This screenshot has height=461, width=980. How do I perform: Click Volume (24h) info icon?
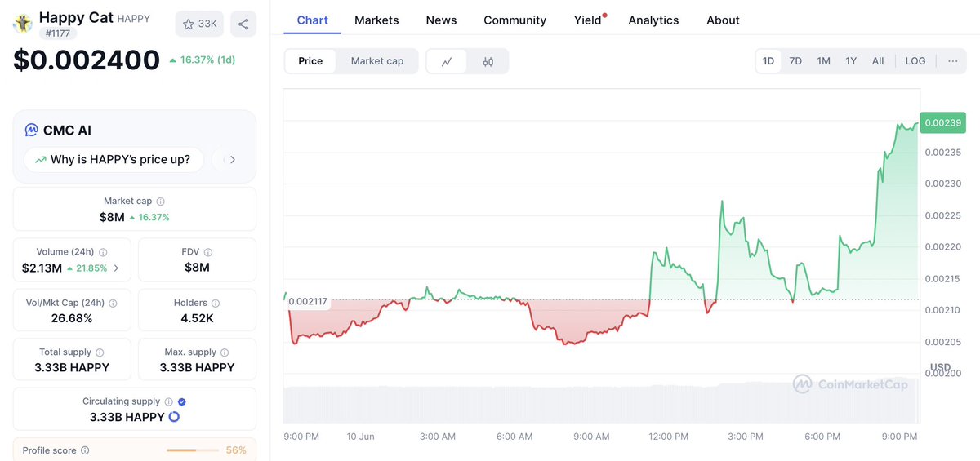(103, 252)
